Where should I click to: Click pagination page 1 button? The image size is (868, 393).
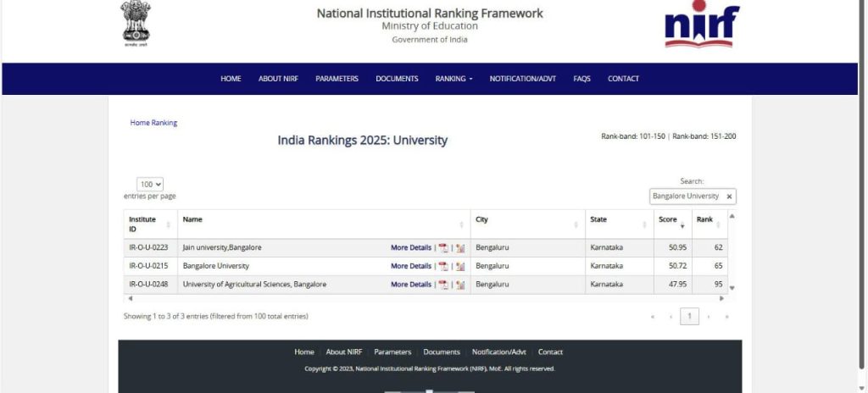click(689, 316)
